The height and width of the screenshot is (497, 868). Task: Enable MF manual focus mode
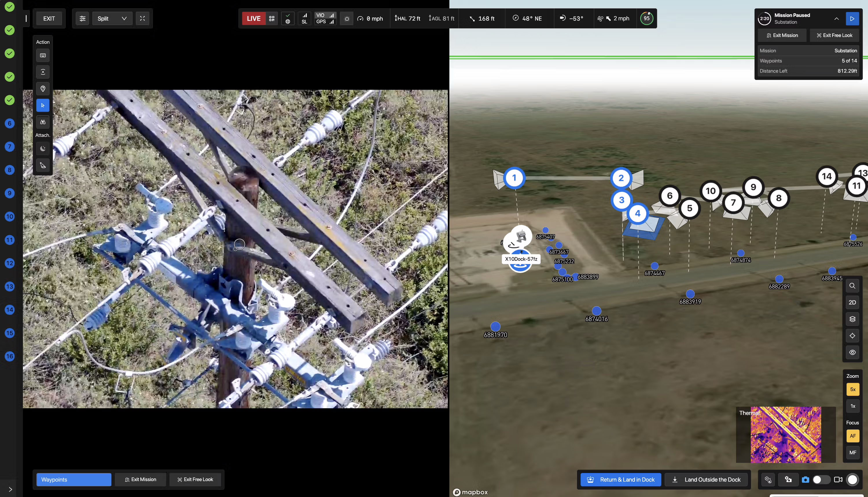(x=853, y=452)
